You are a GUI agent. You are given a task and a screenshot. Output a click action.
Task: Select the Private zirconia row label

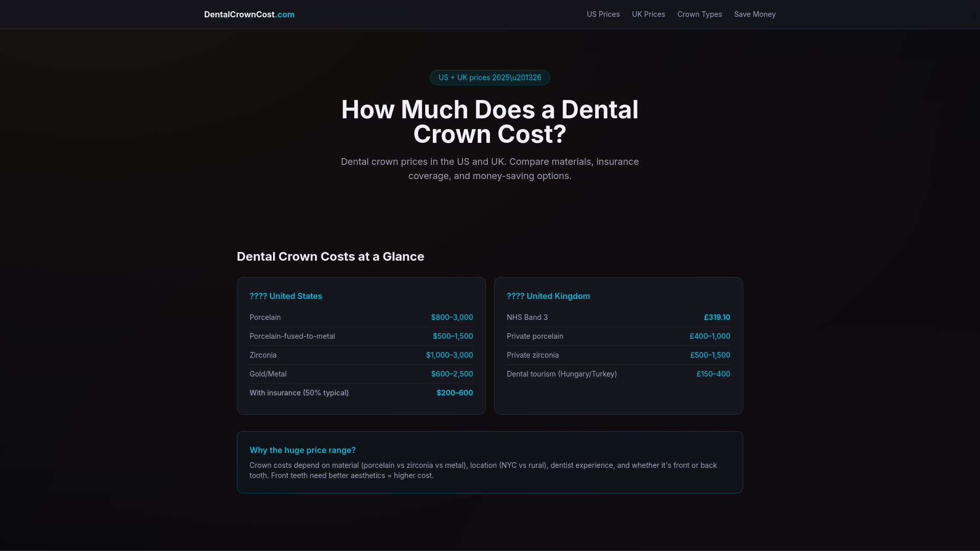pos(532,355)
